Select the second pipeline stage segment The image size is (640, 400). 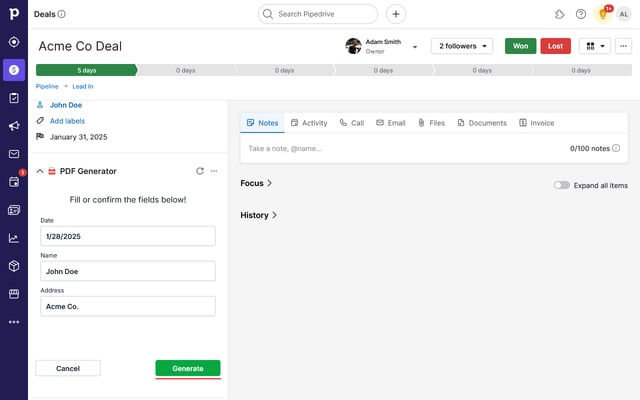point(186,70)
